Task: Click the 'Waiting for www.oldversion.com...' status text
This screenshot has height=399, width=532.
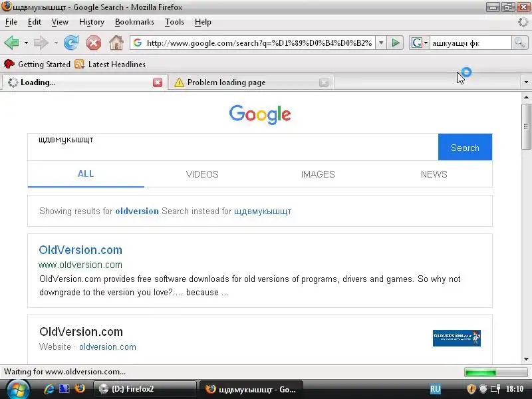Action: pos(65,372)
